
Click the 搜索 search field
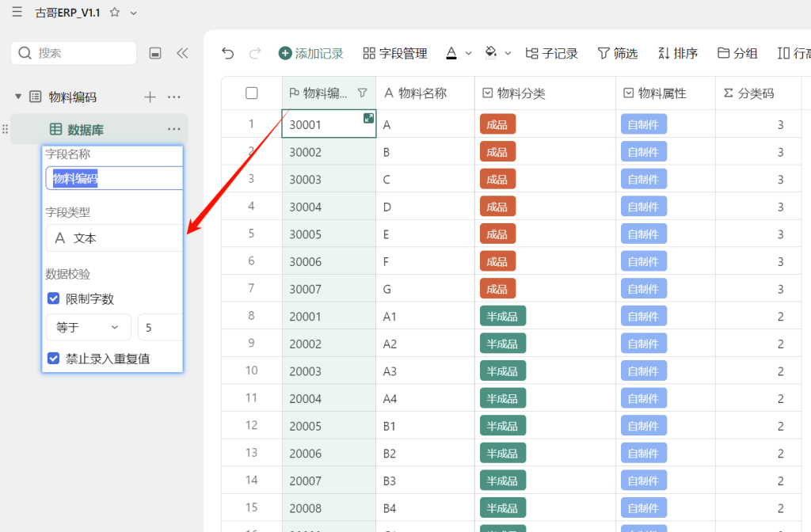coord(74,53)
